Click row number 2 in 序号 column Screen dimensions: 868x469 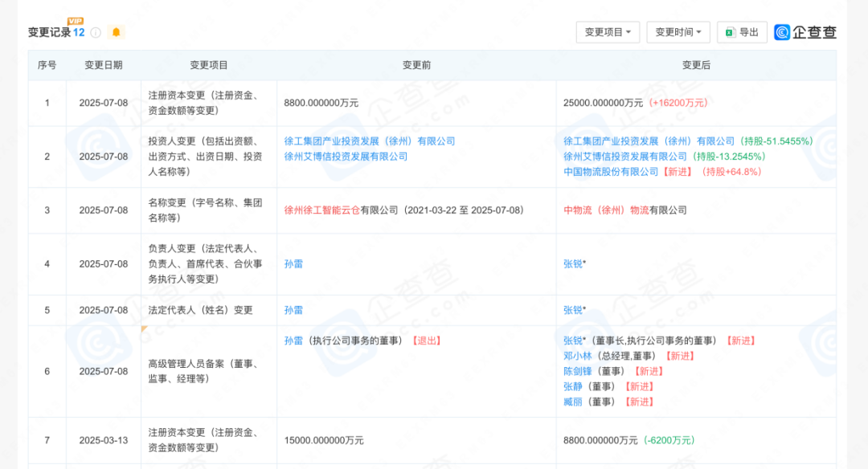tap(47, 157)
